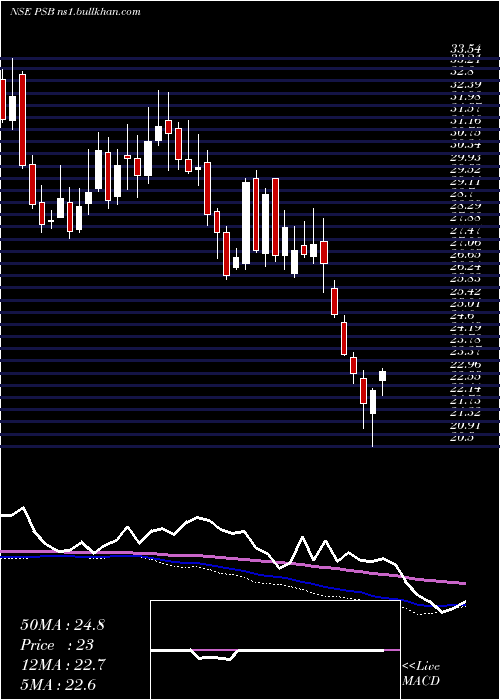Click the 29.93 price axis label
This screenshot has width=500, height=700.
[x=465, y=158]
